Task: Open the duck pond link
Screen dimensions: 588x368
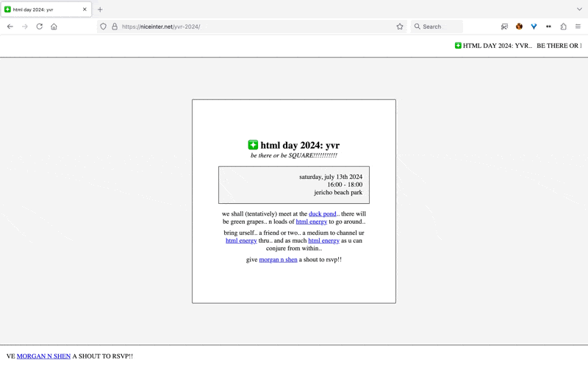Action: click(x=323, y=214)
